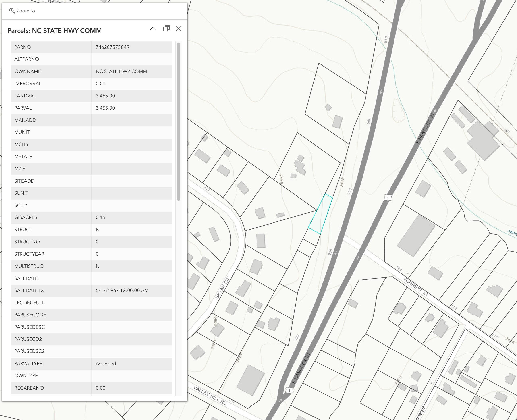Image resolution: width=517 pixels, height=420 pixels.
Task: Click the Parcels: NC STATE HWY COMM title
Action: [55, 31]
